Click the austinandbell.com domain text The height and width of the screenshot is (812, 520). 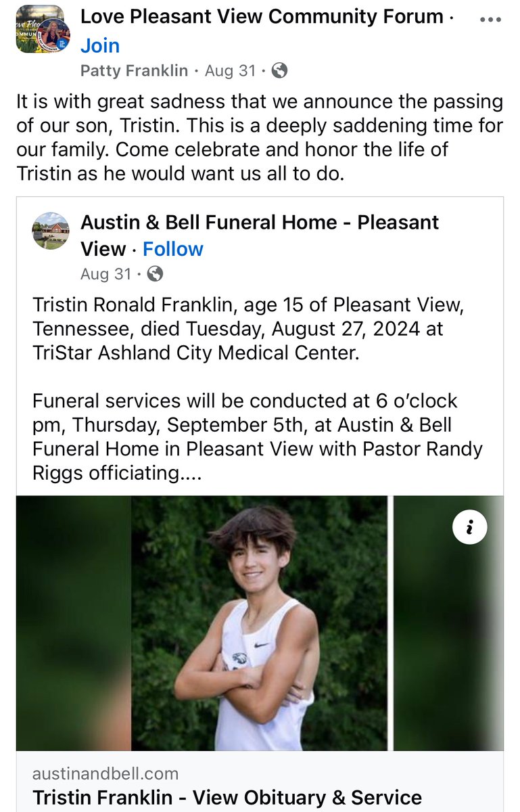point(105,773)
